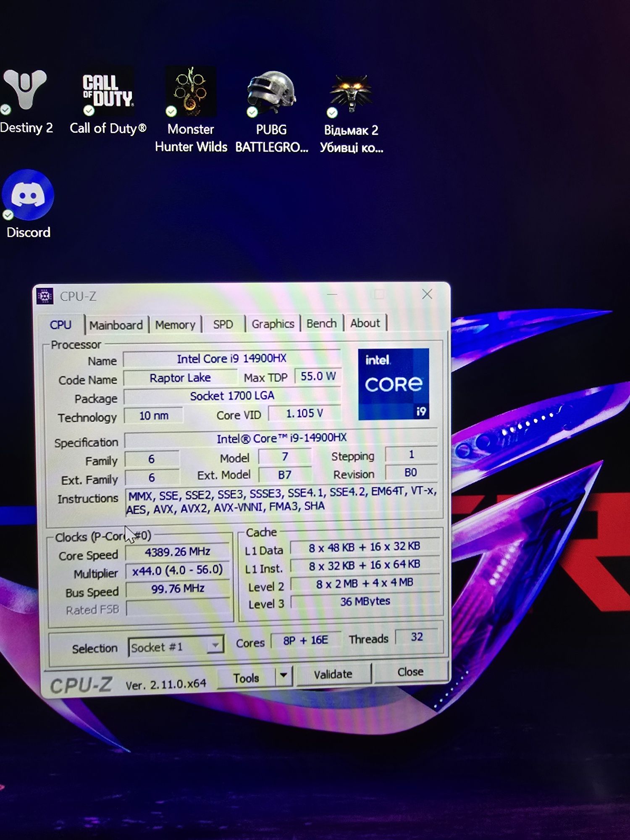
Task: Click the L1 Inst. cache value
Action: 365,565
